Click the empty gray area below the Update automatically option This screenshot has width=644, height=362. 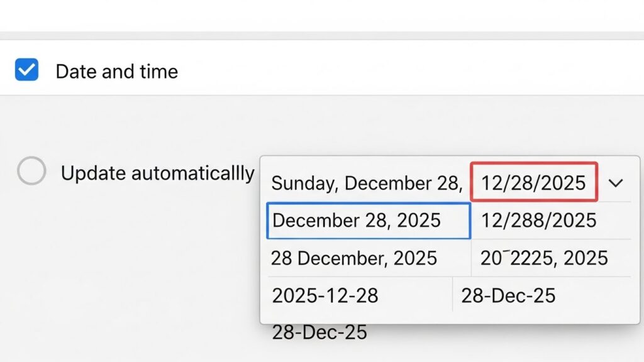[126, 264]
